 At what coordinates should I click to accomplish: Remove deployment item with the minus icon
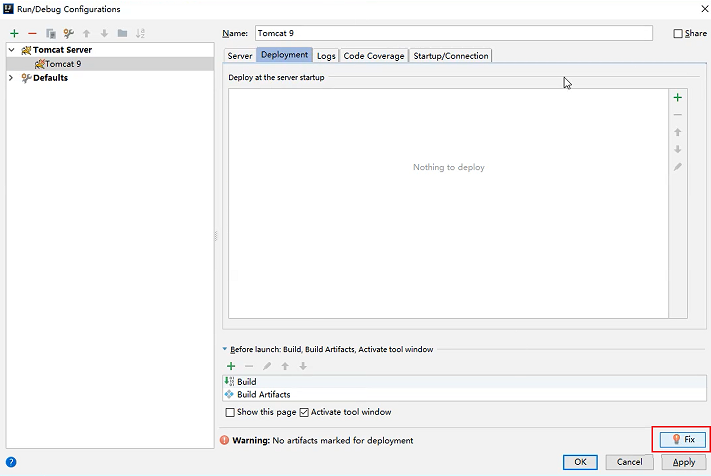point(677,115)
